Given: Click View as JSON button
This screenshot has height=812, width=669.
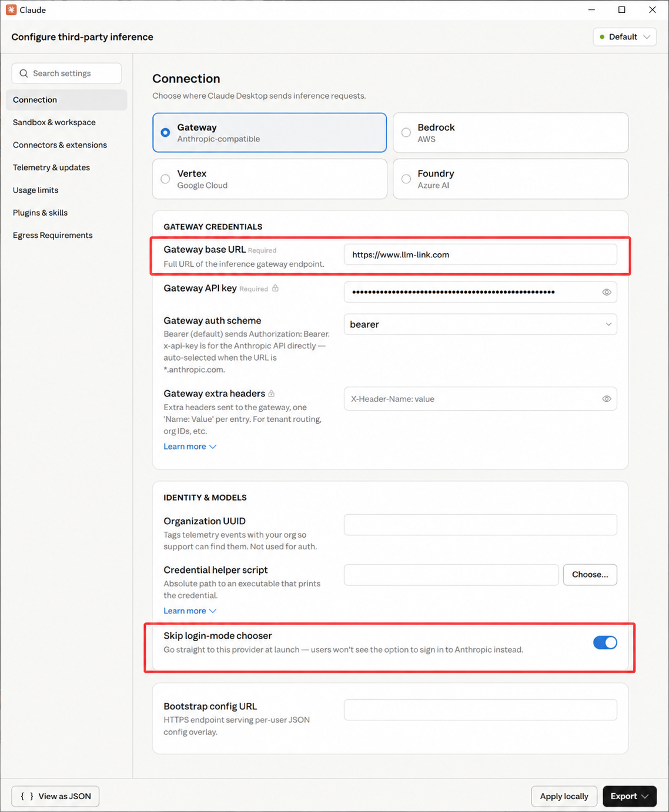Looking at the screenshot, I should click(55, 796).
